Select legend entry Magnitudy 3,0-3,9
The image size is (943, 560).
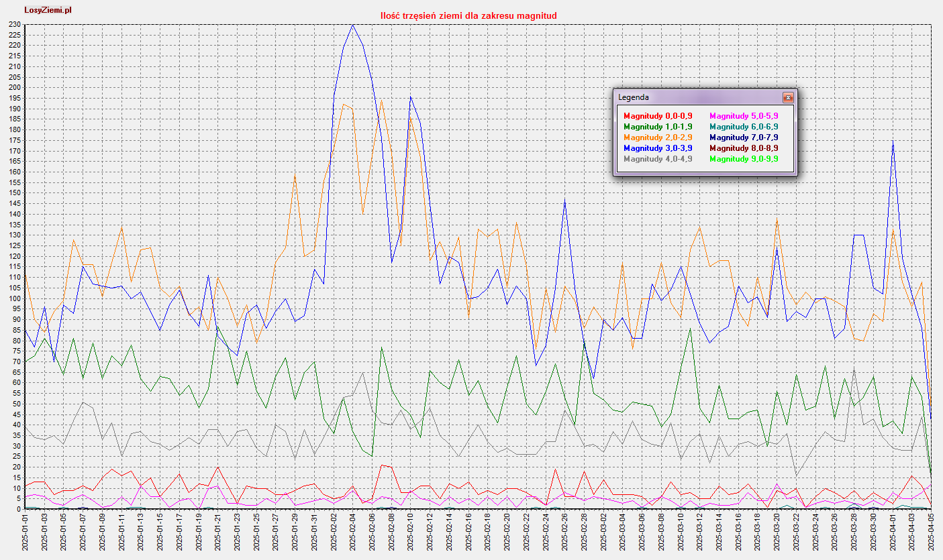(657, 148)
